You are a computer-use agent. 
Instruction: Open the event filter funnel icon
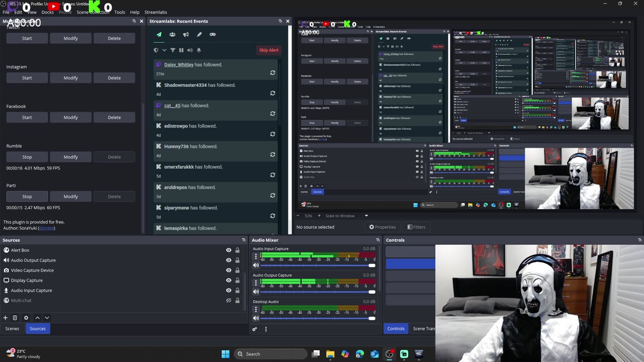click(173, 50)
